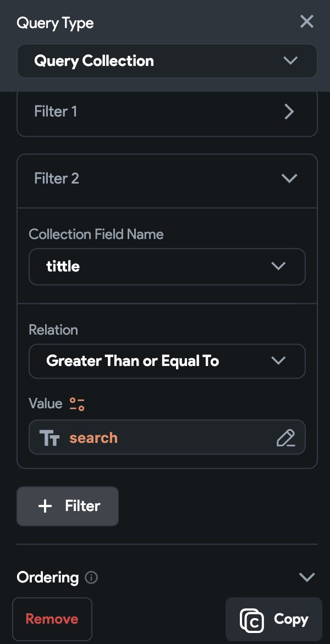The width and height of the screenshot is (330, 644).
Task: Click the Ordering section label
Action: pos(48,578)
